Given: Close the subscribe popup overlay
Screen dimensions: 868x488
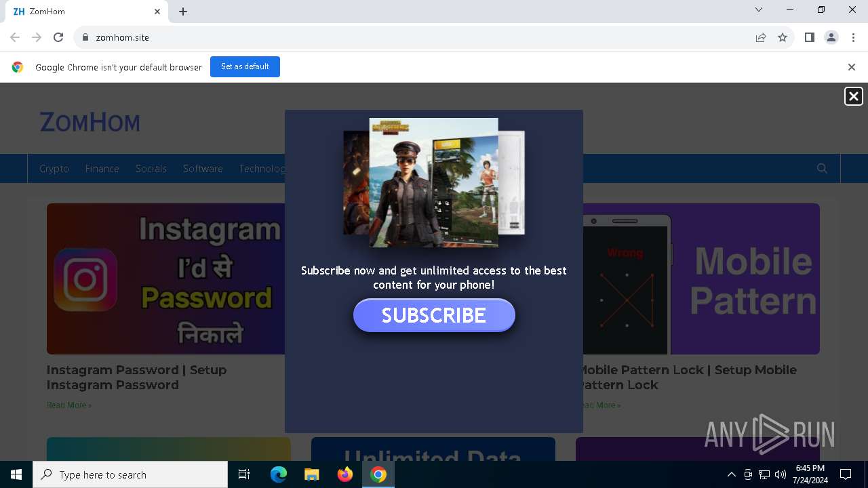Looking at the screenshot, I should pyautogui.click(x=854, y=96).
